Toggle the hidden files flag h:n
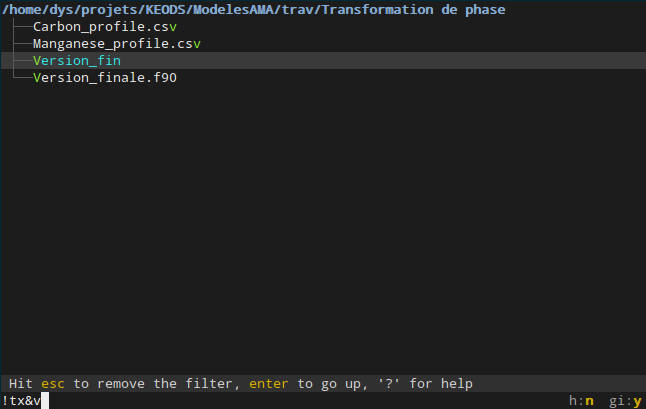This screenshot has width=646, height=409. tap(581, 401)
